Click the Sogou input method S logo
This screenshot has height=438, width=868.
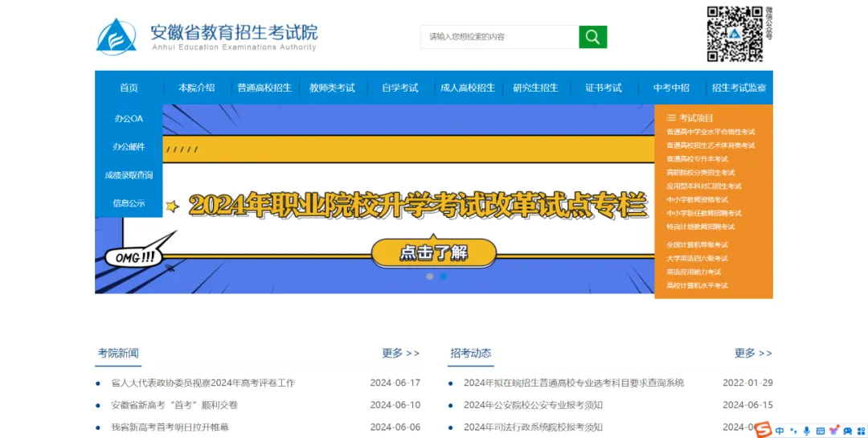point(764,430)
